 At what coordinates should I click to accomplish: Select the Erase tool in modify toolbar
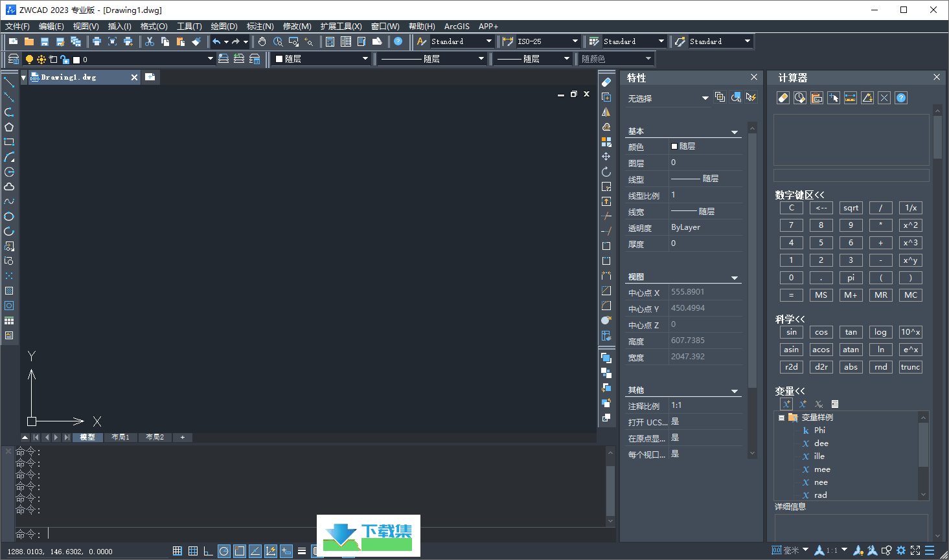(x=606, y=82)
